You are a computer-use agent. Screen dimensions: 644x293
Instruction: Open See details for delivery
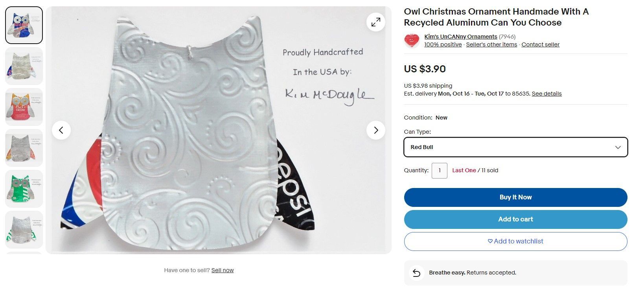click(547, 94)
